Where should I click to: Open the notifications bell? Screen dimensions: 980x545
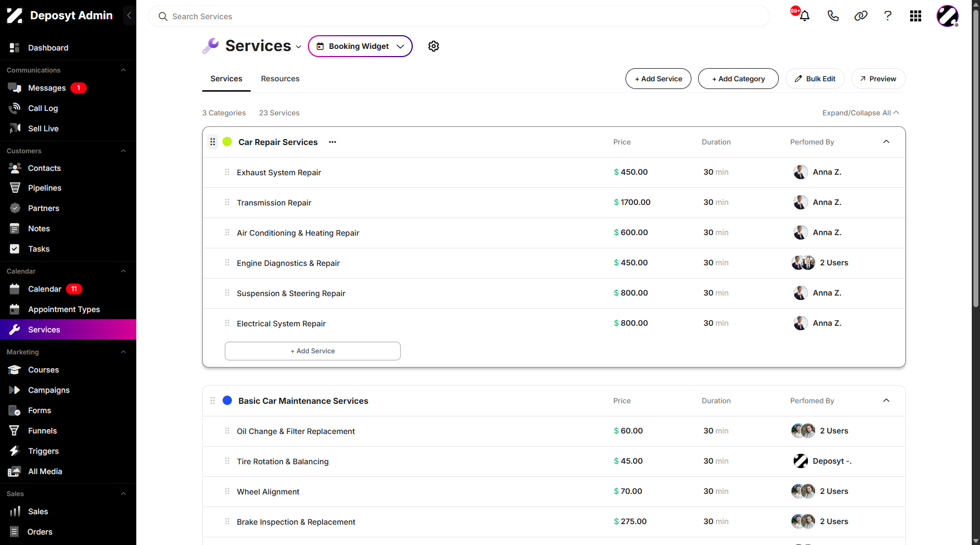804,16
